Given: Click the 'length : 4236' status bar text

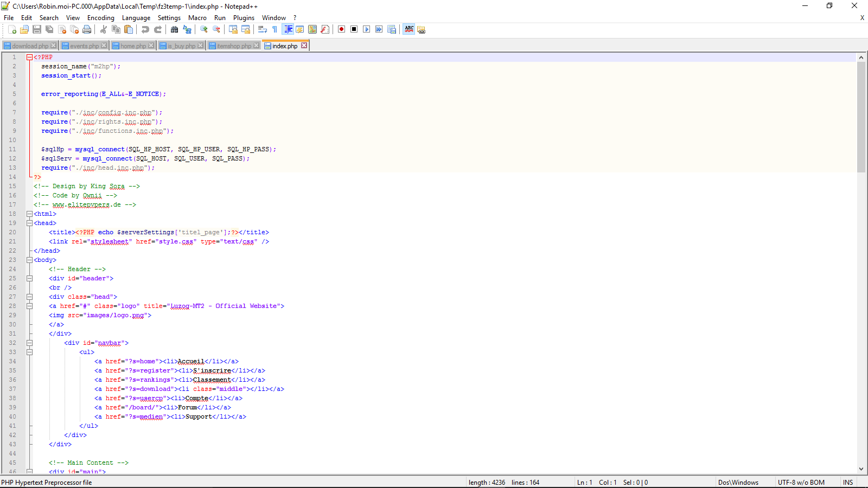Looking at the screenshot, I should click(487, 482).
